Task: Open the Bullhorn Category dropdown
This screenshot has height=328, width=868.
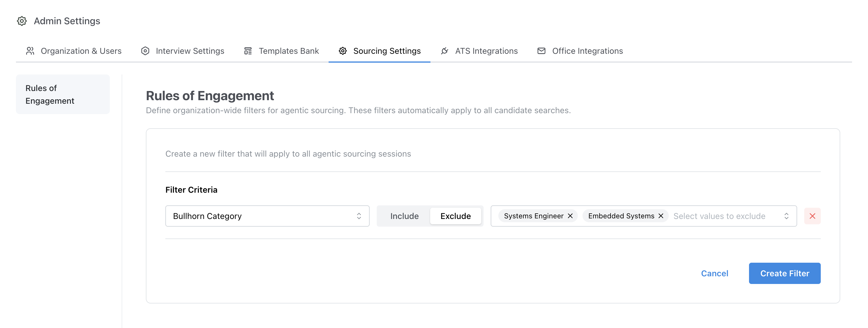Action: tap(267, 216)
